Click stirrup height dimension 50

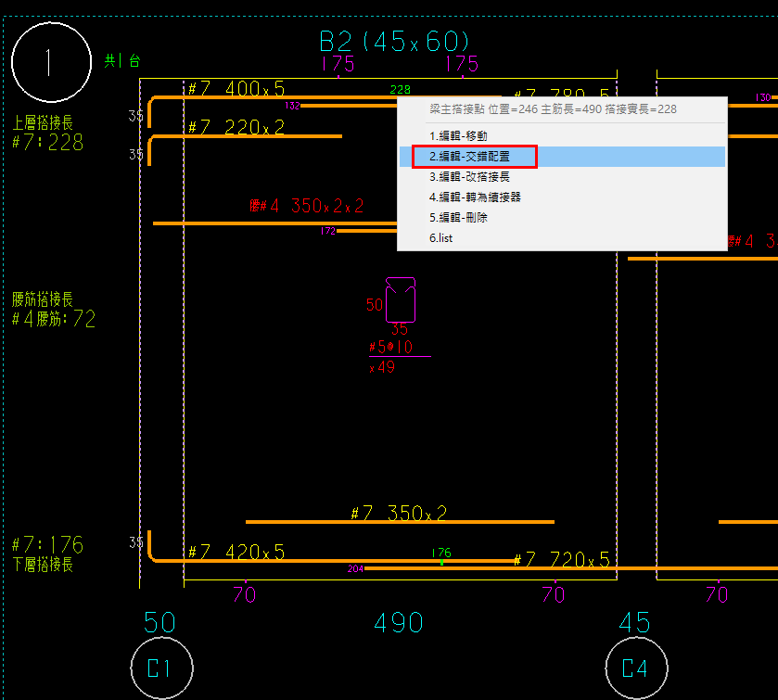[374, 305]
